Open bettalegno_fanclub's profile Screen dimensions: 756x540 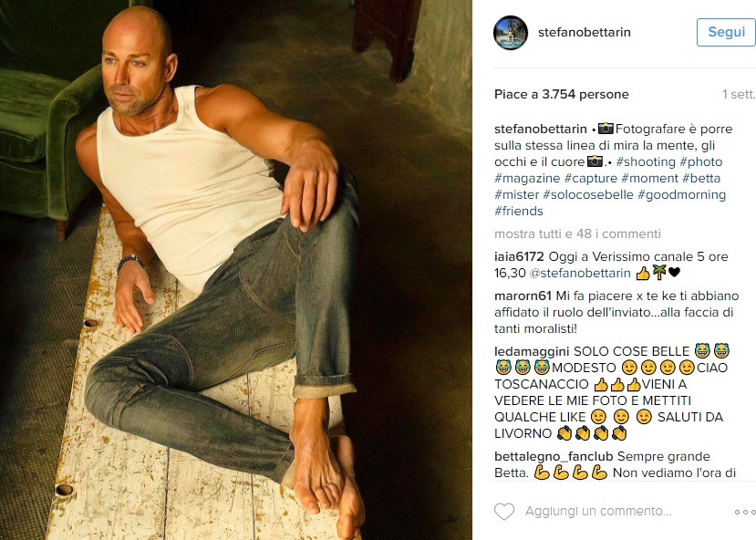[x=554, y=457]
